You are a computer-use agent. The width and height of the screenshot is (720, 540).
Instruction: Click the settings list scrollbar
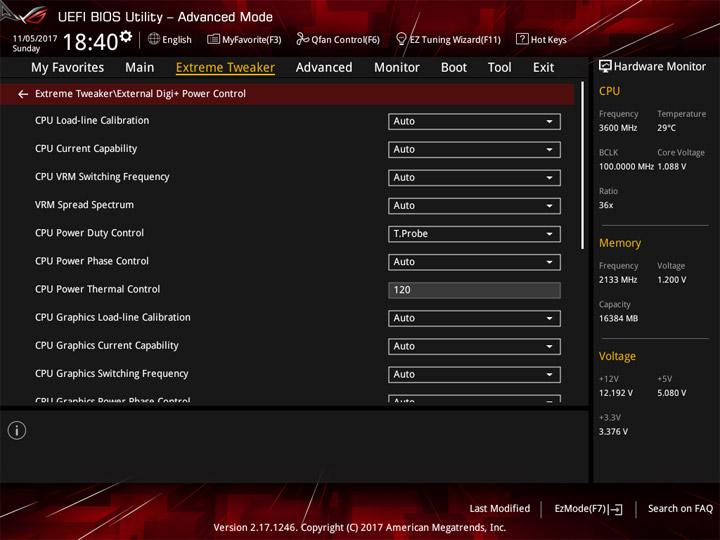point(582,165)
